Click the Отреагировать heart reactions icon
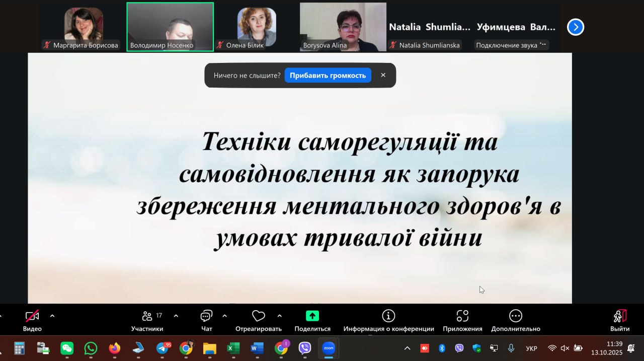The image size is (644, 361). coord(258,316)
